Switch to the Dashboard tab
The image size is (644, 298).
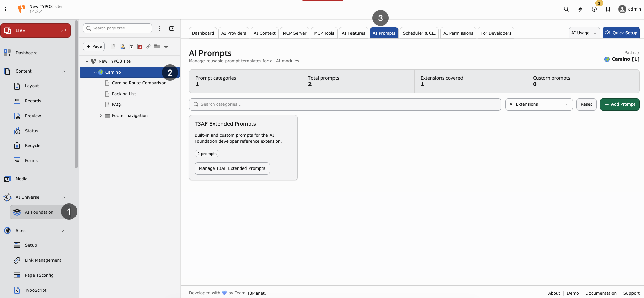pyautogui.click(x=203, y=33)
